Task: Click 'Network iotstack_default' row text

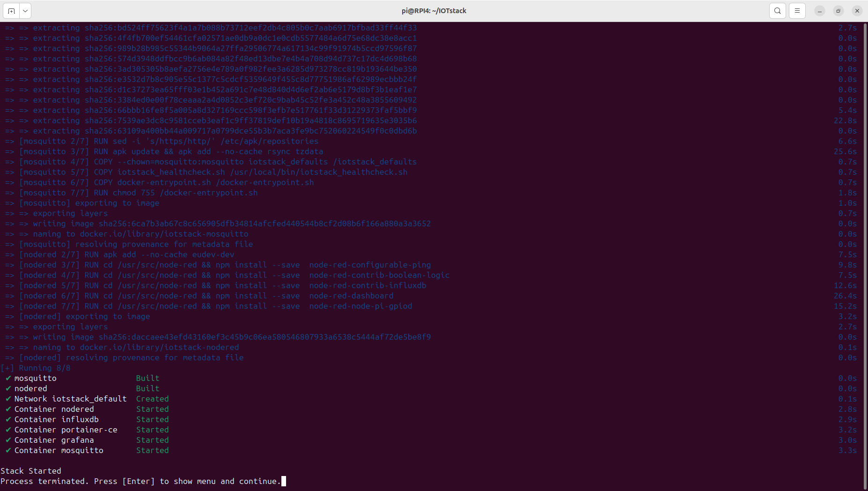Action: pyautogui.click(x=70, y=399)
